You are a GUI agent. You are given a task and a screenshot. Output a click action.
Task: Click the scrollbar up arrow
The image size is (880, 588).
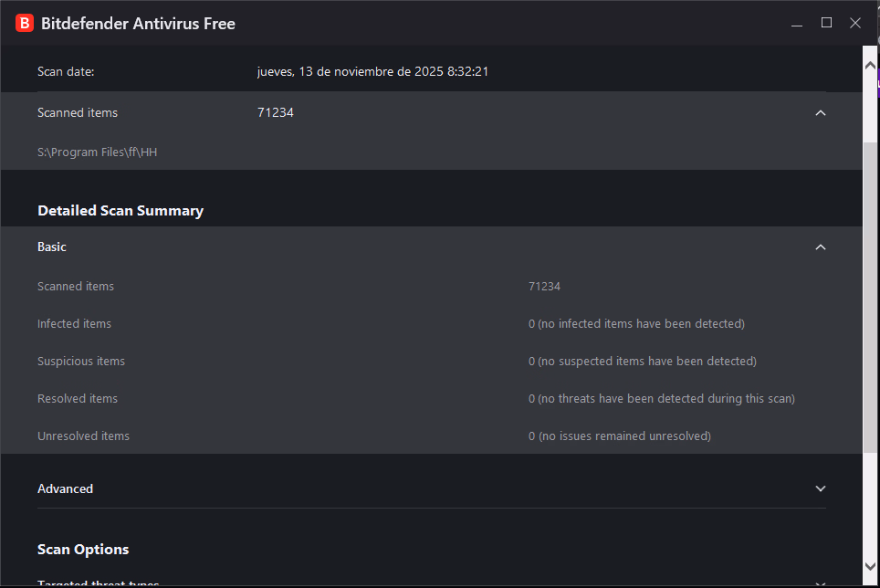click(870, 54)
